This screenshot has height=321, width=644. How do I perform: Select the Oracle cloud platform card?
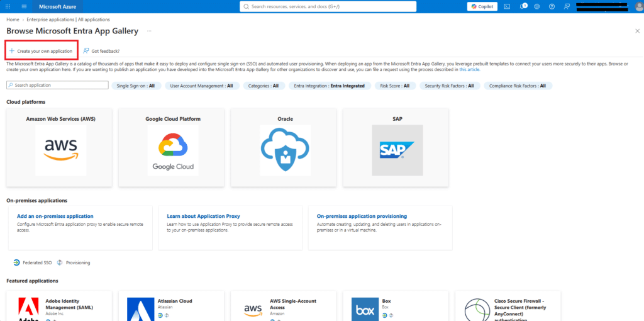click(x=284, y=147)
